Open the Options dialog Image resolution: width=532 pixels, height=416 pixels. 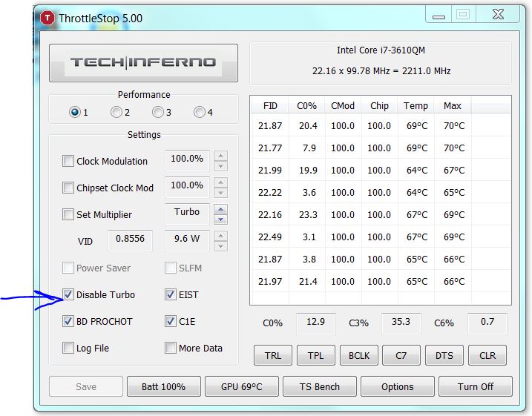398,386
